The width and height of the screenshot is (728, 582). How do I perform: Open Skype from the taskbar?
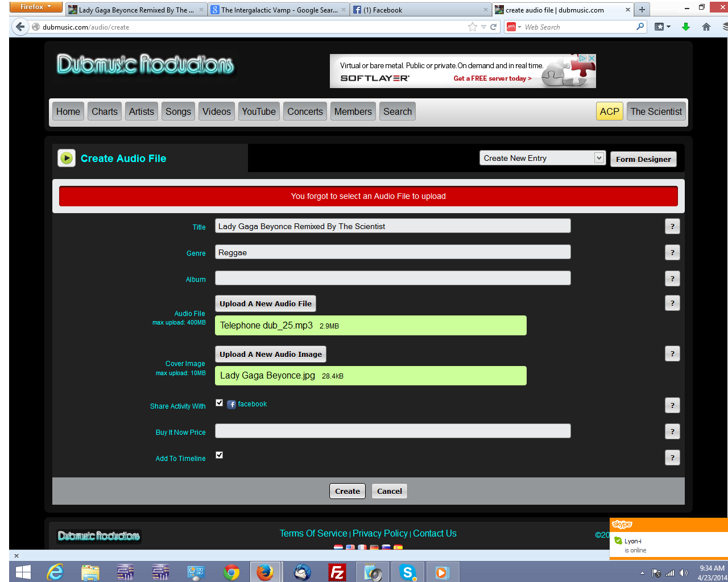click(407, 572)
